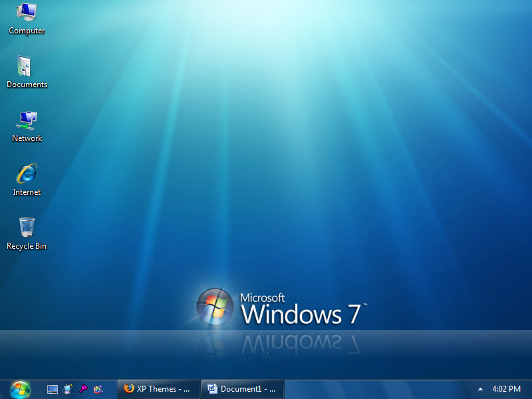Switch to the XP Themes Firefox window

pyautogui.click(x=158, y=389)
